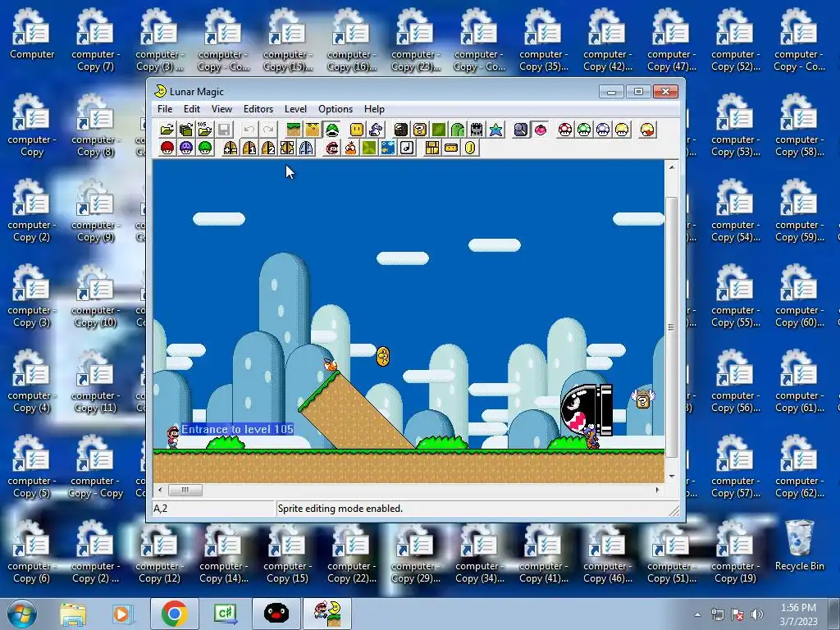Viewport: 840px width, 630px height.
Task: Click the gray castle icon
Action: (x=477, y=130)
